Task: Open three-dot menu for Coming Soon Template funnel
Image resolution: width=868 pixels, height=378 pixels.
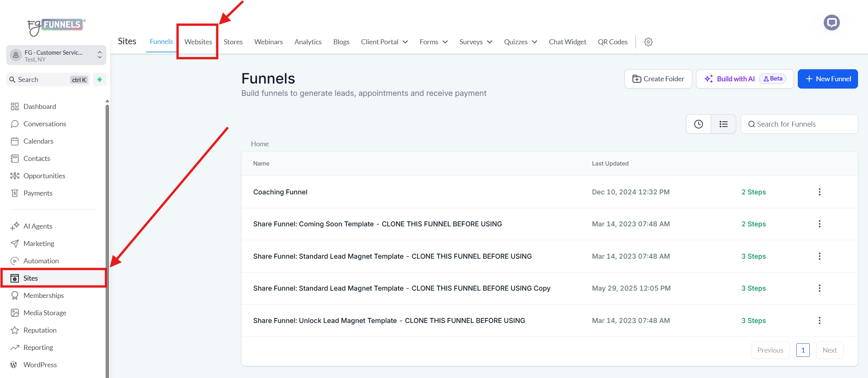Action: coord(819,224)
